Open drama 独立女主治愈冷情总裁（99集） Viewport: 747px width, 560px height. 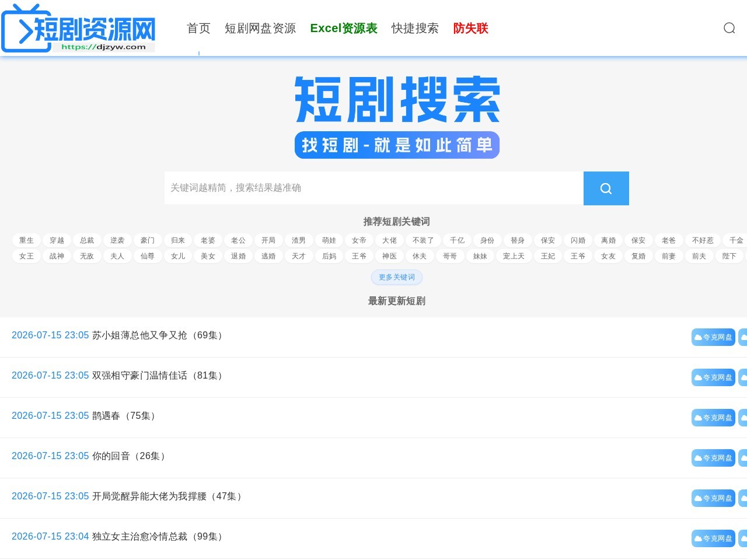[159, 537]
